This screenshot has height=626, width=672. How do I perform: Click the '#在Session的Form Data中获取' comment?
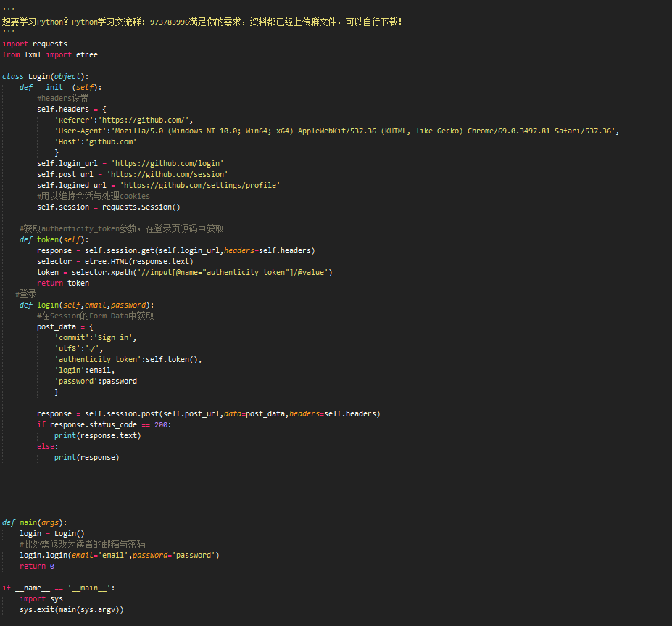pyautogui.click(x=95, y=316)
